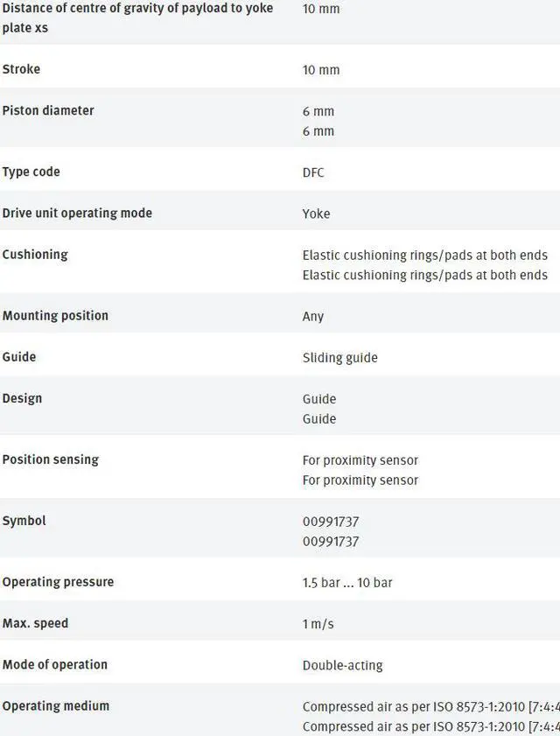Image resolution: width=560 pixels, height=736 pixels.
Task: Click the Operating pressure label
Action: tap(58, 581)
